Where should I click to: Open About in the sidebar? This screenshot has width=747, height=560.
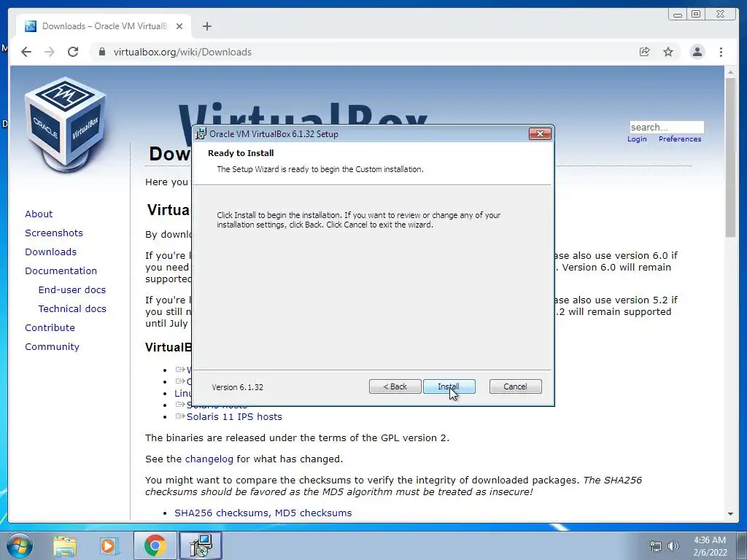point(39,214)
